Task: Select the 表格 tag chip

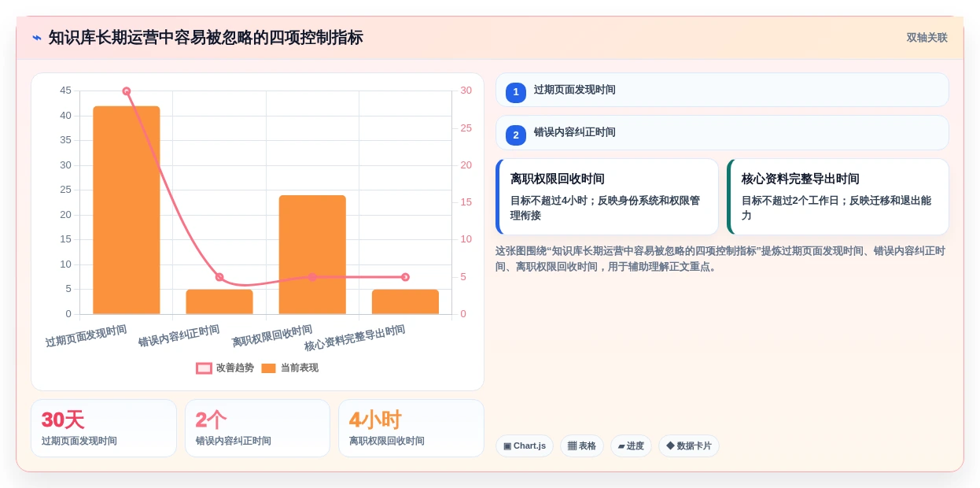Action: (582, 446)
